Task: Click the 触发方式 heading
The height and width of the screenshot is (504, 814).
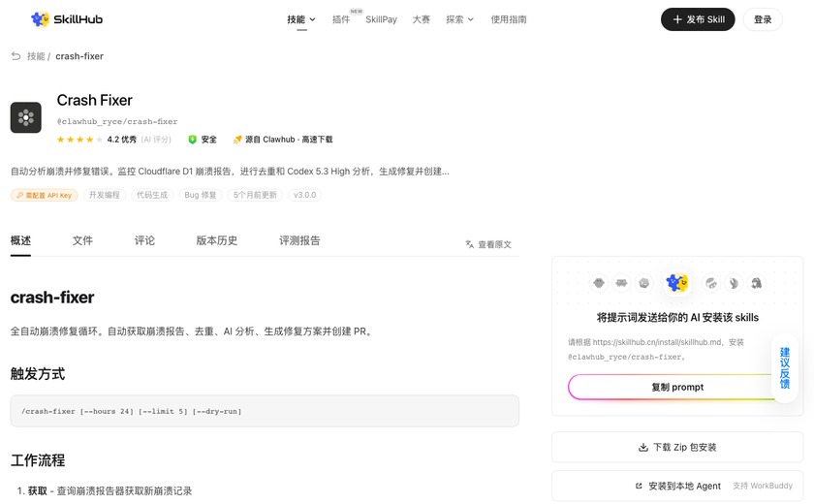Action: pyautogui.click(x=38, y=374)
